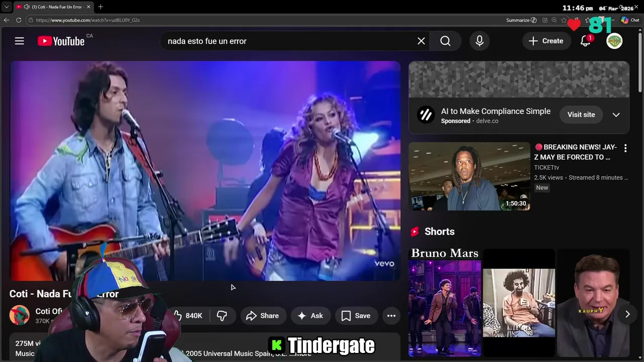This screenshot has width=644, height=362.
Task: Open Copilot Chat in the browser
Action: tap(630, 20)
